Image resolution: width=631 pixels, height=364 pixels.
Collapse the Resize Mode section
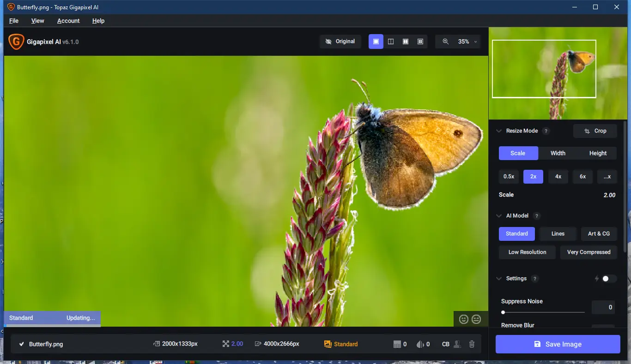coord(499,131)
